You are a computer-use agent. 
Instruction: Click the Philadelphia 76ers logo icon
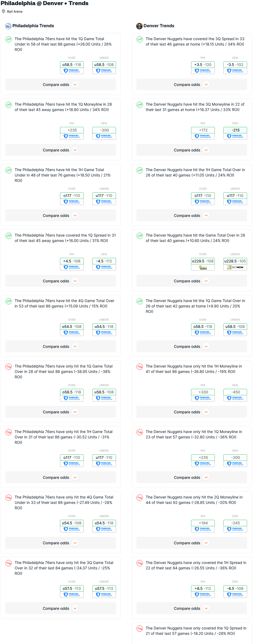8,26
